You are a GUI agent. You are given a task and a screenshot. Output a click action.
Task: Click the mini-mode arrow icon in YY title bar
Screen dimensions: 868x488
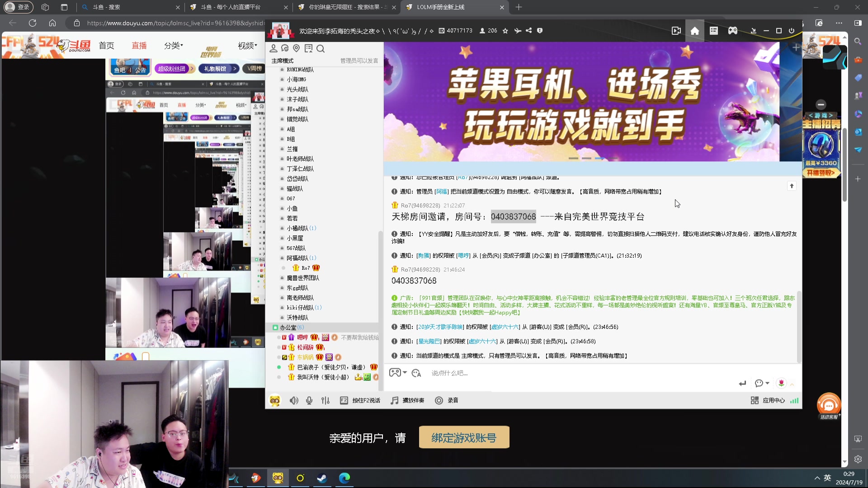[x=753, y=31]
